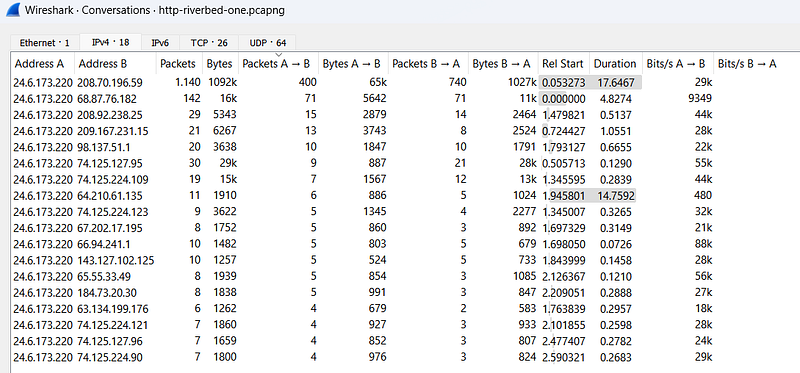The image size is (800, 373).
Task: Select the 74.125.224.121 row
Action: point(405,325)
